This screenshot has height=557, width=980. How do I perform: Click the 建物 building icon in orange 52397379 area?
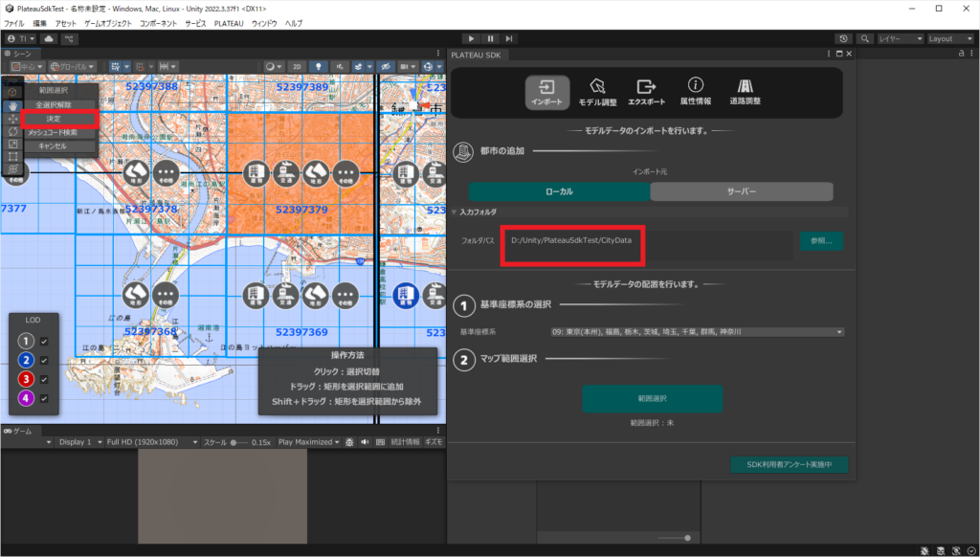(256, 173)
